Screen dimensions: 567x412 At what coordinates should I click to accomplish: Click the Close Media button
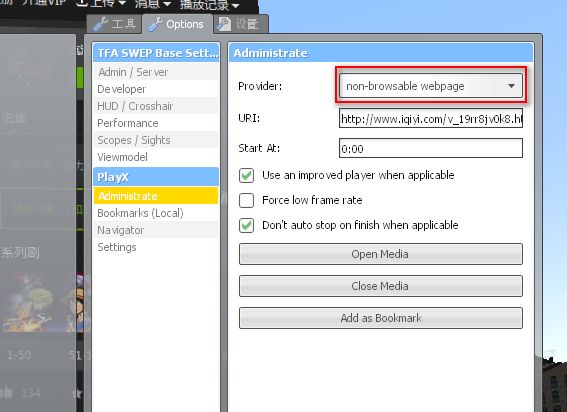coord(381,286)
